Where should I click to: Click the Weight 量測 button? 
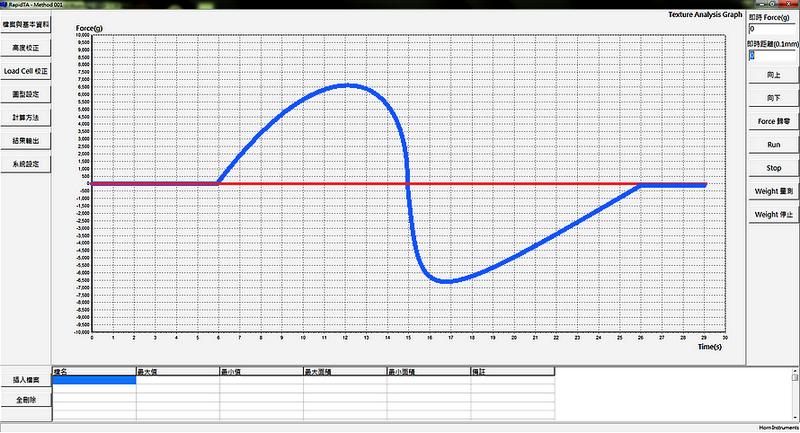coord(773,191)
